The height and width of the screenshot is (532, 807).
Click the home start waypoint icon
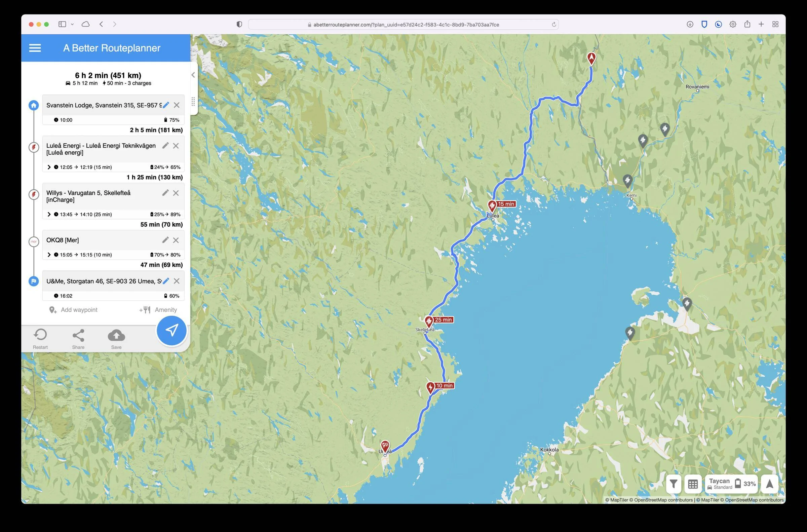coord(34,105)
